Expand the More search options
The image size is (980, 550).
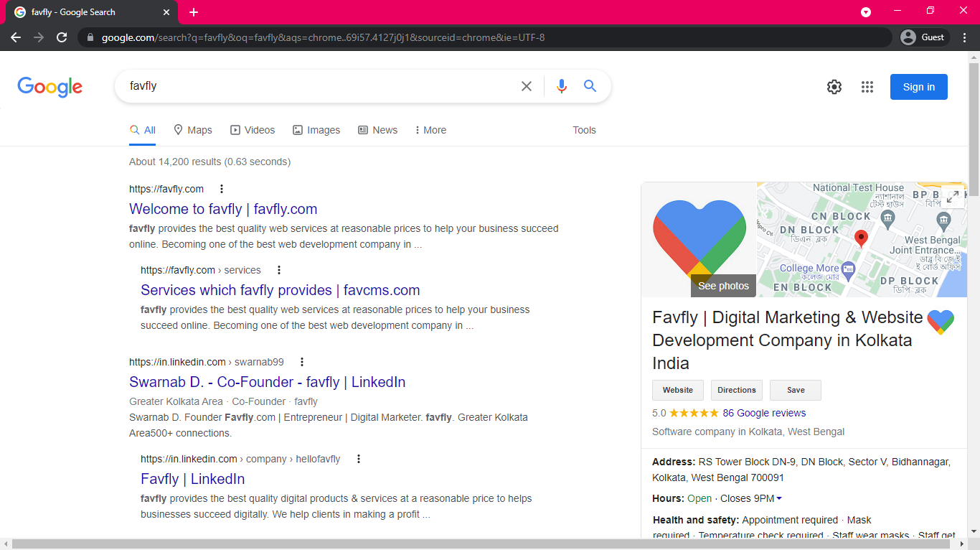tap(430, 130)
